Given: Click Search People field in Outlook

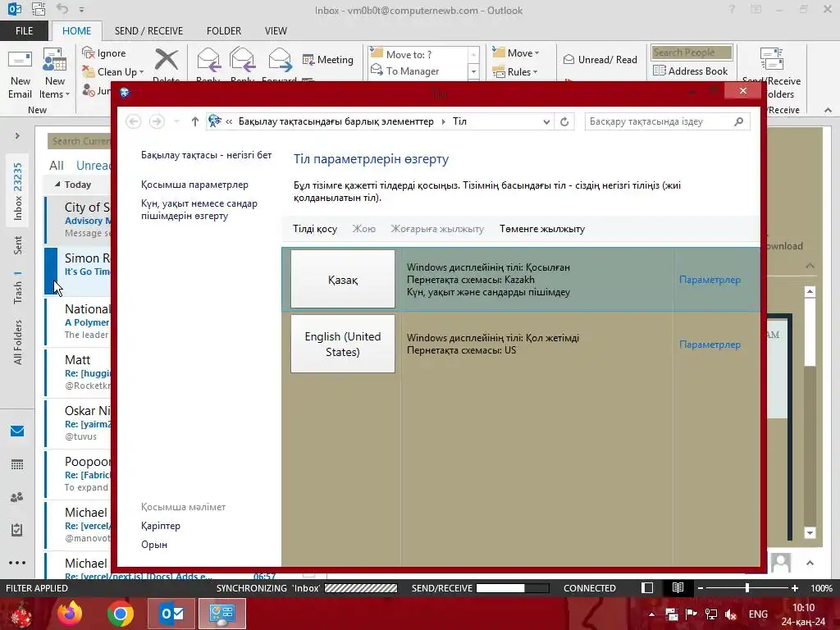Looking at the screenshot, I should tap(691, 52).
